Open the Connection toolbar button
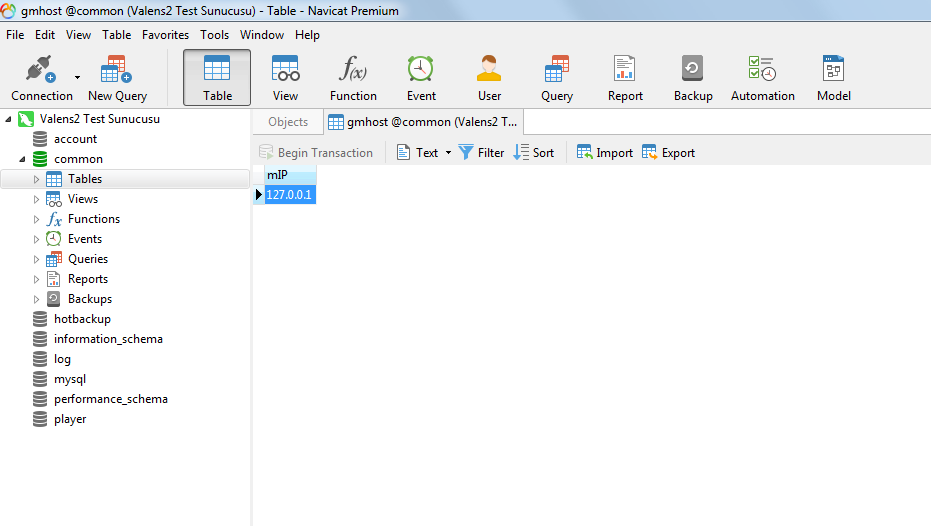Viewport: 931px width, 526px height. click(42, 78)
